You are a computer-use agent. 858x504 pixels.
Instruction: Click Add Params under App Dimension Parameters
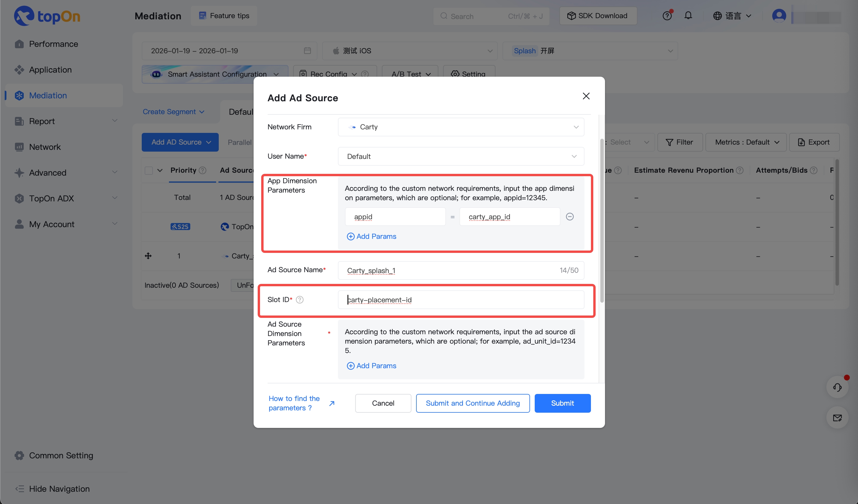pyautogui.click(x=371, y=236)
